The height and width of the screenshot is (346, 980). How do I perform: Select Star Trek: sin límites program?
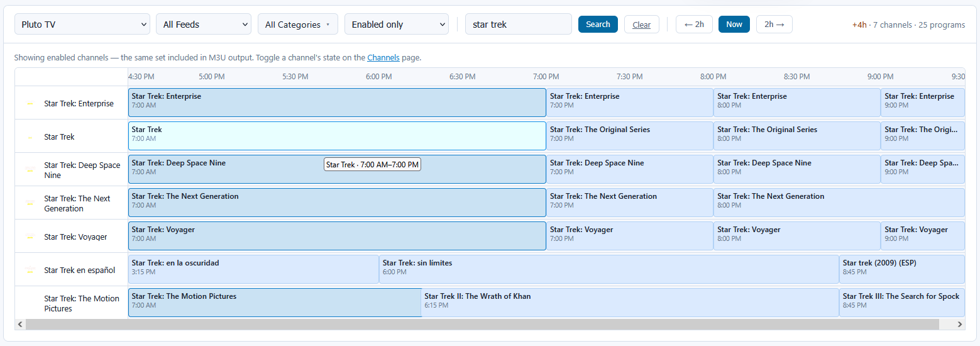(609, 269)
